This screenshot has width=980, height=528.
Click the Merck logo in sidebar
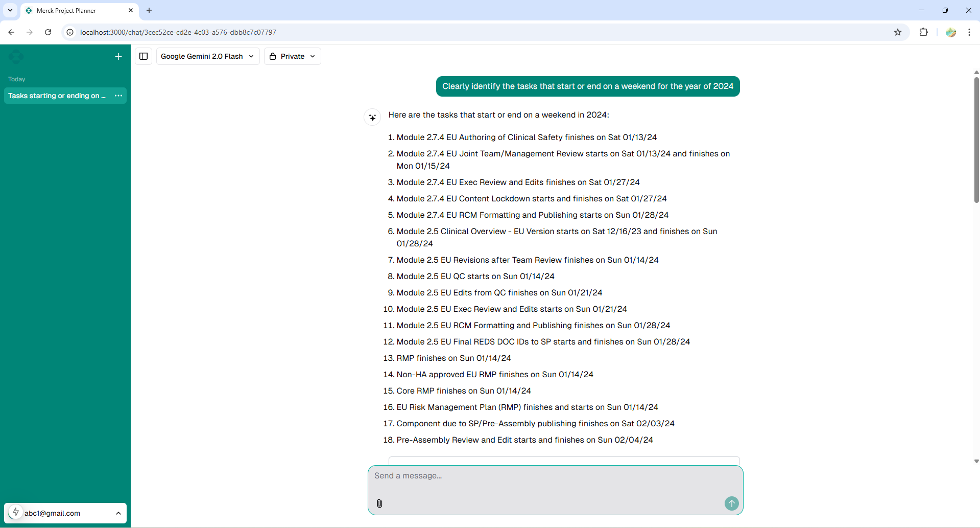pos(16,57)
